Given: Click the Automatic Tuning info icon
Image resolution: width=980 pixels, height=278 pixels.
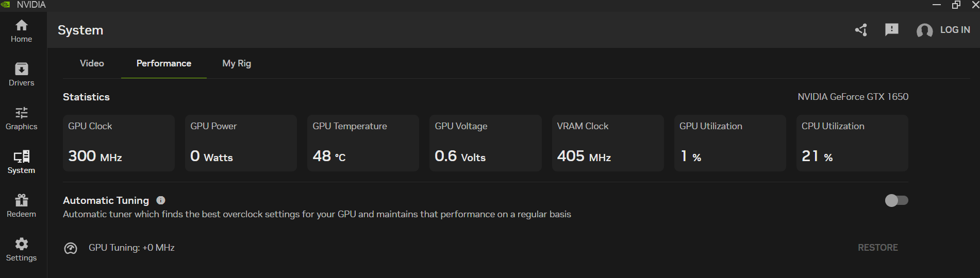Looking at the screenshot, I should click(x=161, y=200).
